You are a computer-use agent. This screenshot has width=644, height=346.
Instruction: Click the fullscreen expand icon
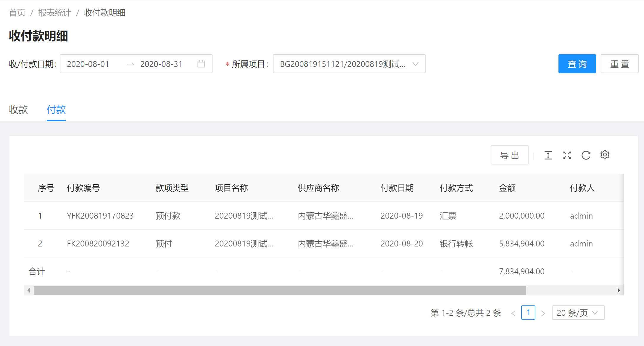point(567,155)
